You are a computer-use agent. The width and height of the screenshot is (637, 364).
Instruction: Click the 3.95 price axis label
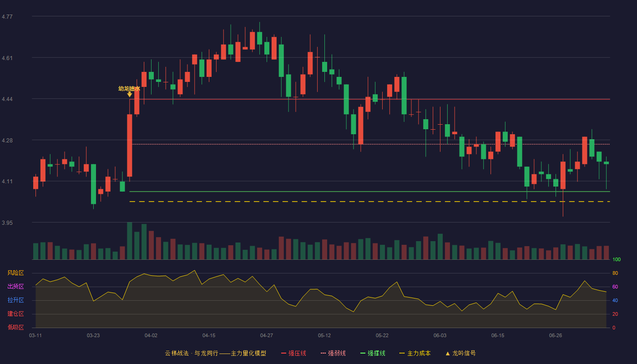click(x=7, y=223)
